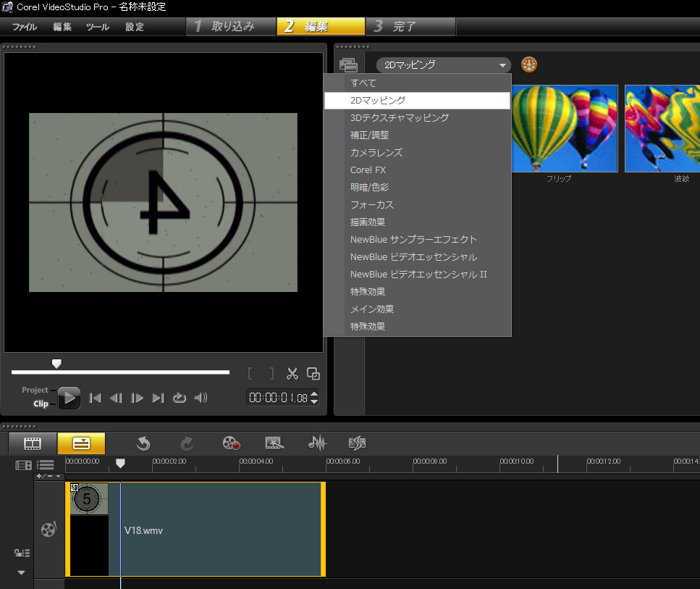The width and height of the screenshot is (700, 589).
Task: Jump to the end of the clip
Action: click(158, 398)
